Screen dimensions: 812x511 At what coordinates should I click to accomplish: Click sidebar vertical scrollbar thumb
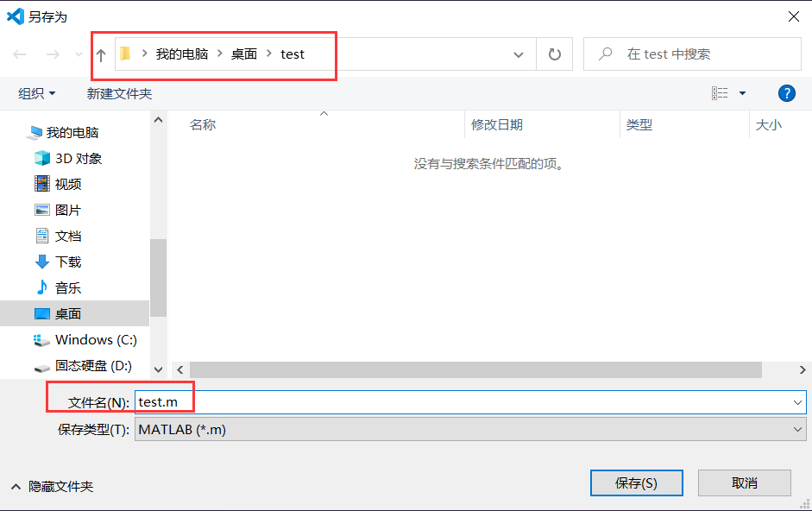tap(159, 277)
